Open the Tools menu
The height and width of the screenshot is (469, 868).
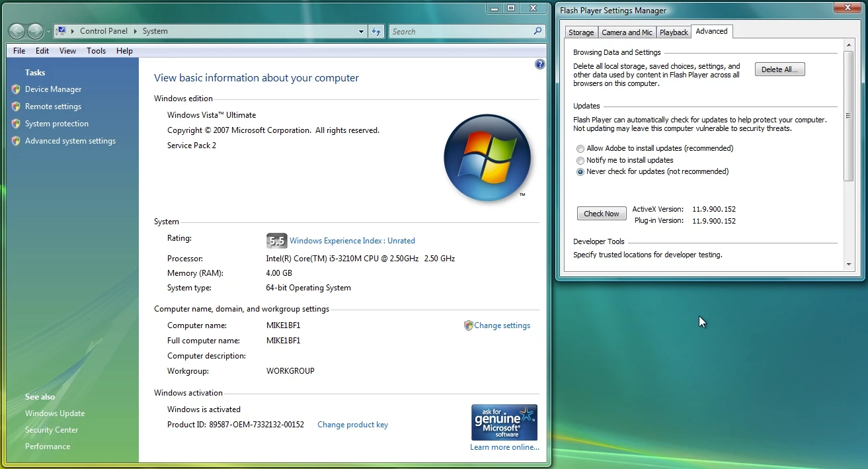click(96, 51)
